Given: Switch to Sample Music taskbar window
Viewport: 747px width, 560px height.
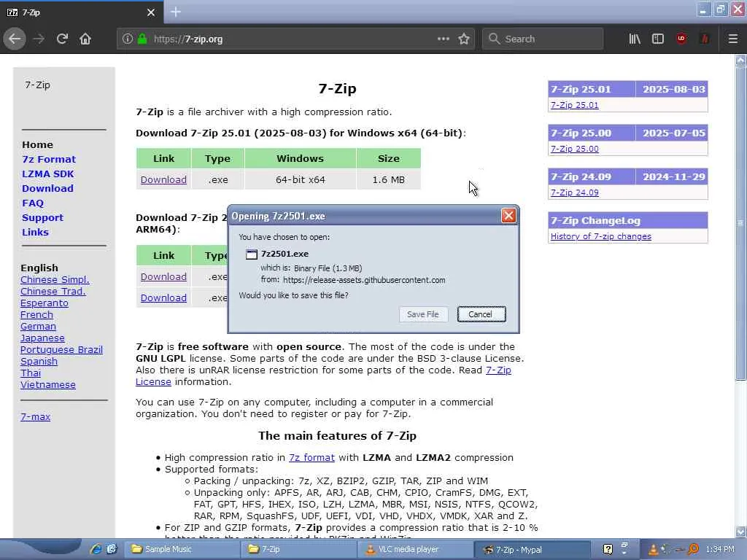Looking at the screenshot, I should pos(183,550).
